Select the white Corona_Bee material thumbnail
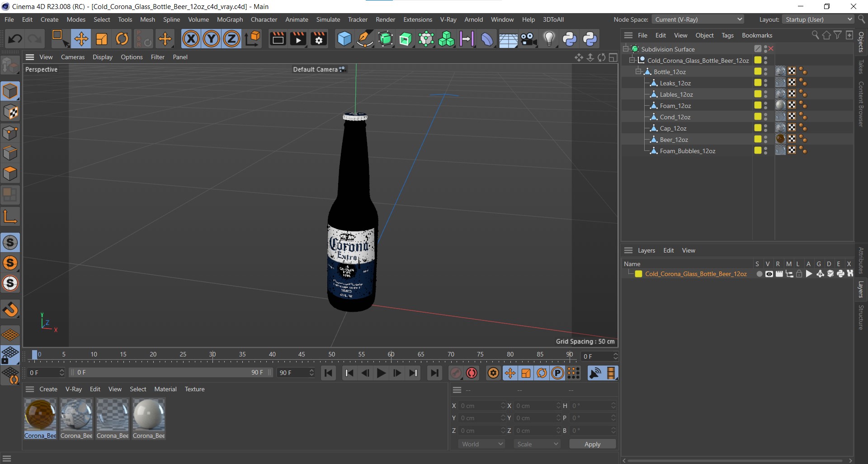Image resolution: width=868 pixels, height=464 pixels. coord(149,414)
